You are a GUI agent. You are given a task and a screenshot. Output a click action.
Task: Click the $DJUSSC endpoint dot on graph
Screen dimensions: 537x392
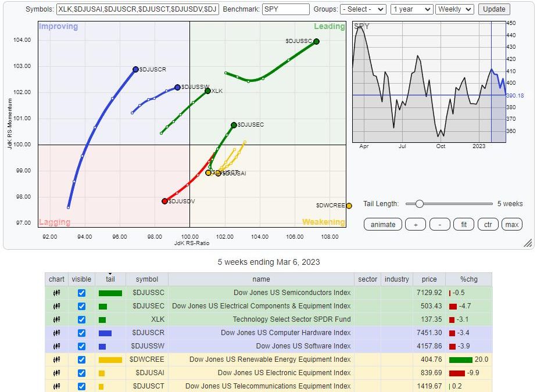click(x=316, y=41)
